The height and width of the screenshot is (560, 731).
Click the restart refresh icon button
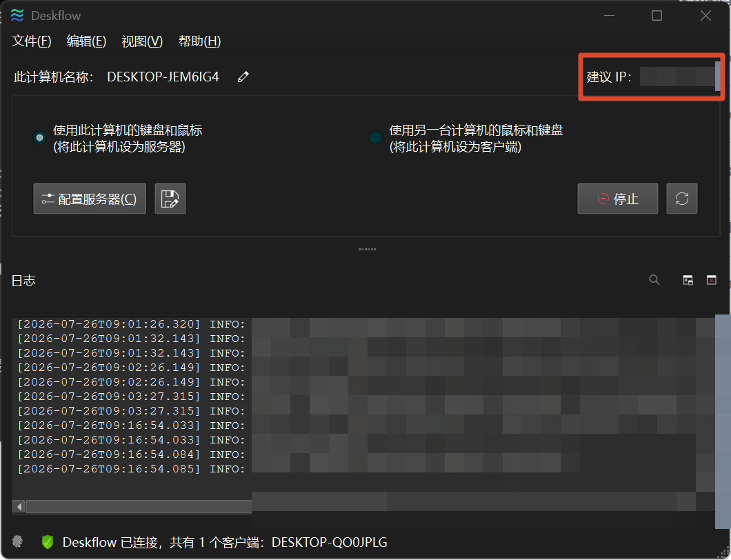pos(681,199)
